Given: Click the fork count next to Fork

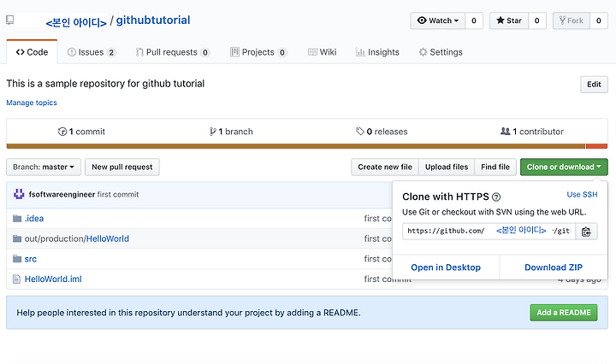Looking at the screenshot, I should (598, 21).
